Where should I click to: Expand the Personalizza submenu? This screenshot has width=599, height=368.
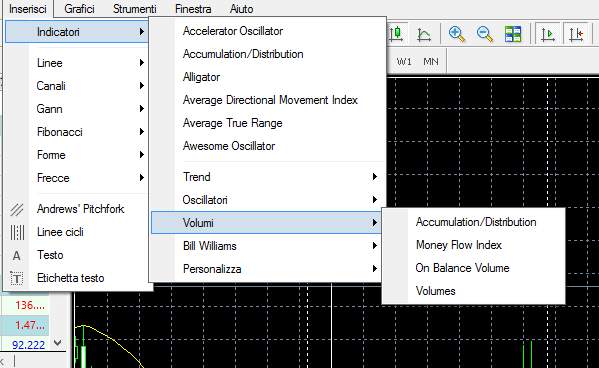tap(267, 269)
